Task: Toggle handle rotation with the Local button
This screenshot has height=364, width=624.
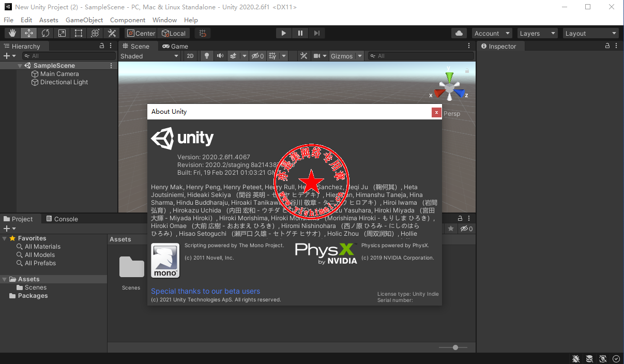Action: [x=174, y=33]
